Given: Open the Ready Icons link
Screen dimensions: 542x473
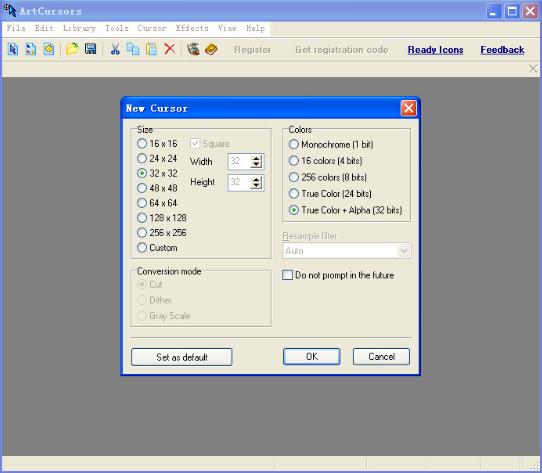Looking at the screenshot, I should [x=436, y=50].
